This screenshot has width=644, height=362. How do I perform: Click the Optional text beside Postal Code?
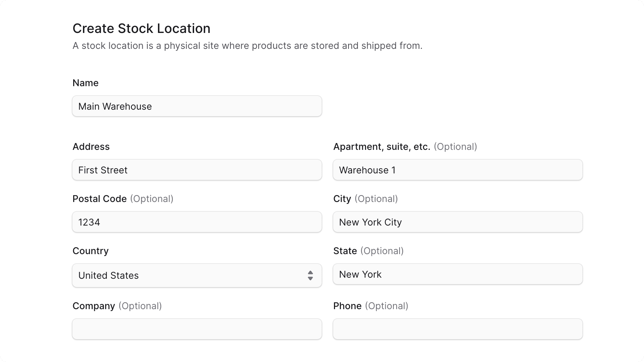click(x=152, y=199)
